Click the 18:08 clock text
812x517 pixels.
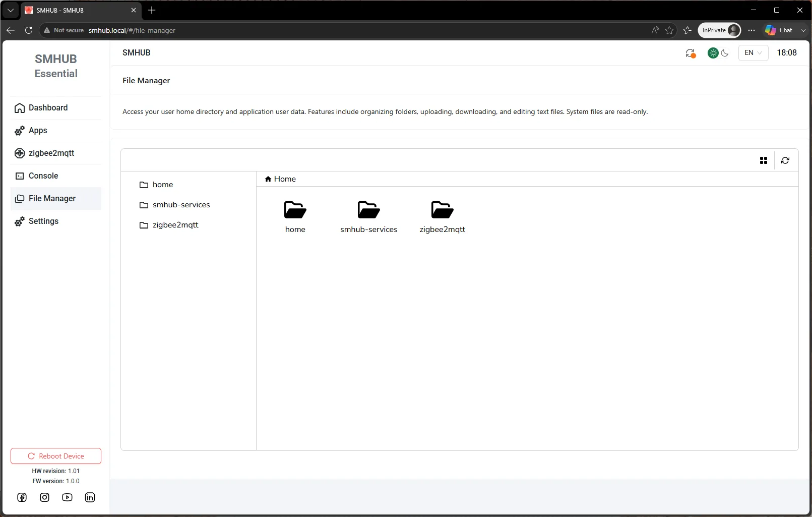787,53
